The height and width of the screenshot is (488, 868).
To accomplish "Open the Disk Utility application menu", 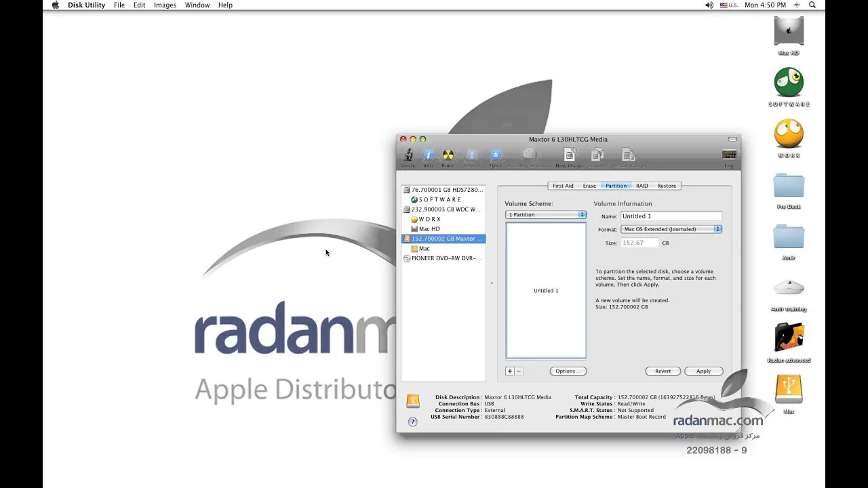I will point(86,5).
